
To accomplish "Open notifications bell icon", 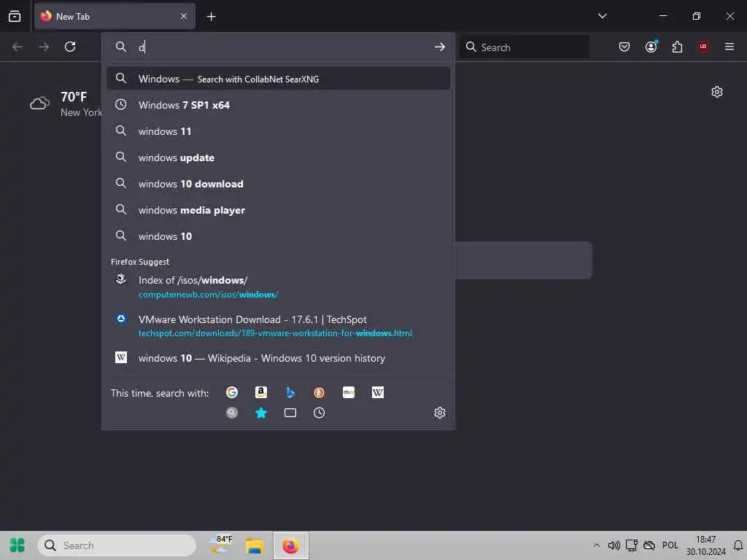I will [x=738, y=545].
